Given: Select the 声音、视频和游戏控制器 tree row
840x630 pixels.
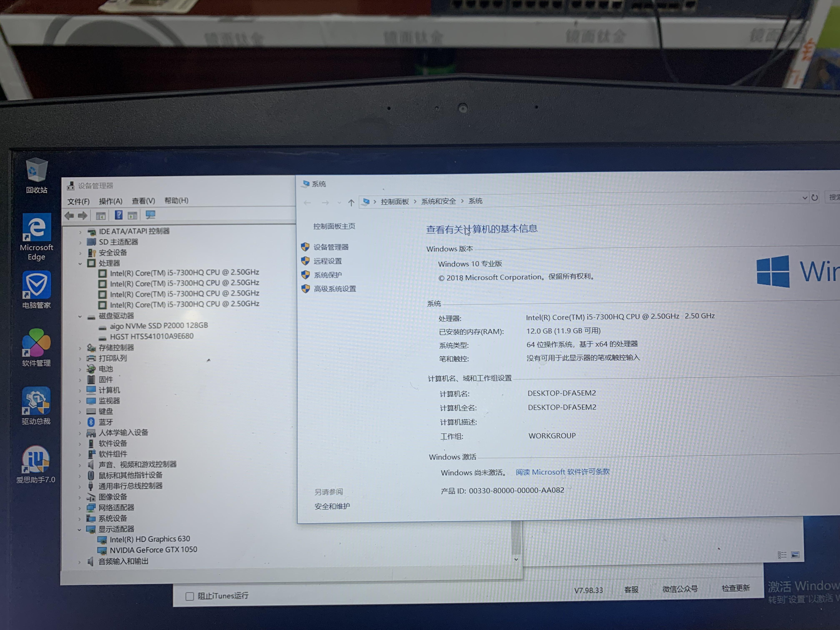Looking at the screenshot, I should pos(137,464).
